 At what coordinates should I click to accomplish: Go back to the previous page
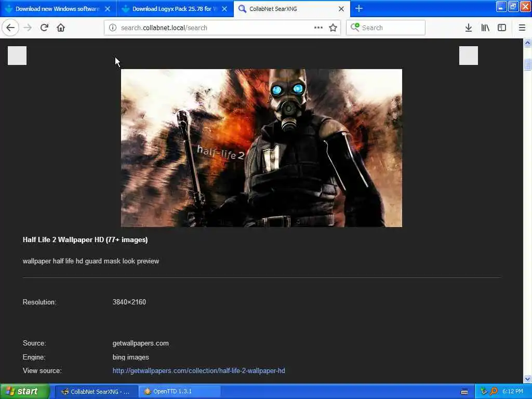[x=10, y=28]
